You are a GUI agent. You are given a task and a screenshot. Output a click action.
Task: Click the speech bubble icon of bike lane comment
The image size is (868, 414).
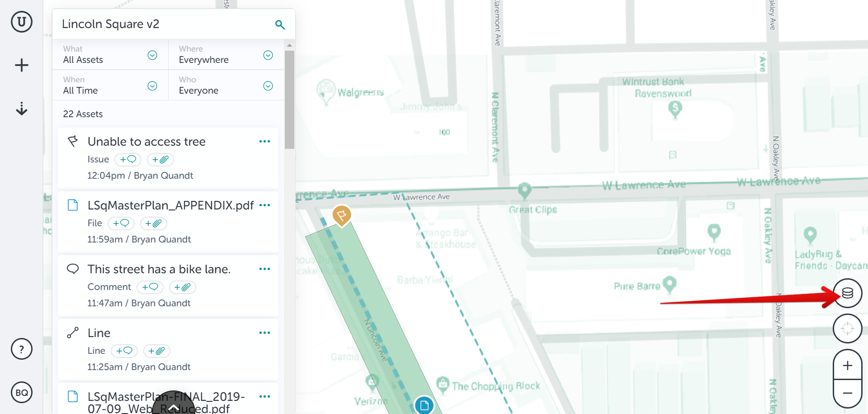click(x=73, y=269)
